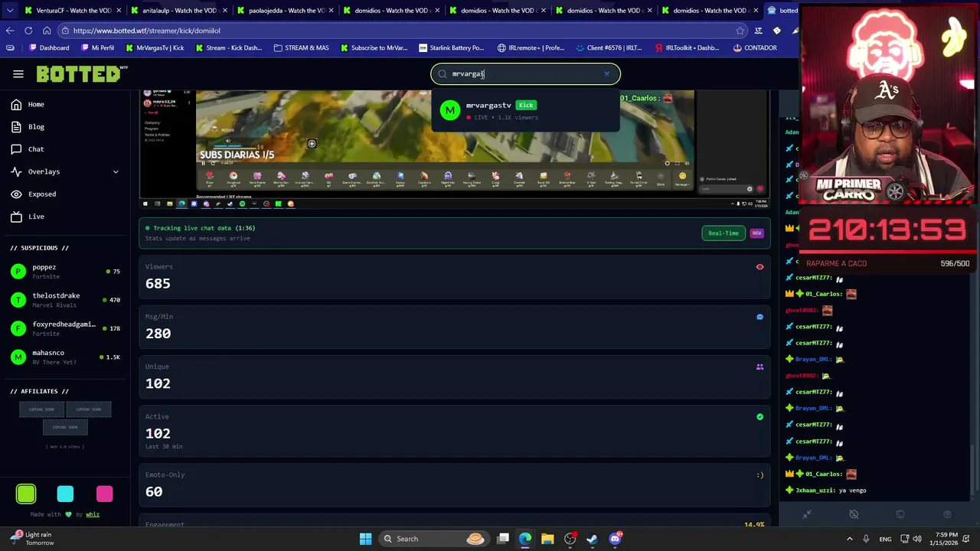The width and height of the screenshot is (980, 551).
Task: Open the Starlink Battery bookmark
Action: pyautogui.click(x=451, y=47)
